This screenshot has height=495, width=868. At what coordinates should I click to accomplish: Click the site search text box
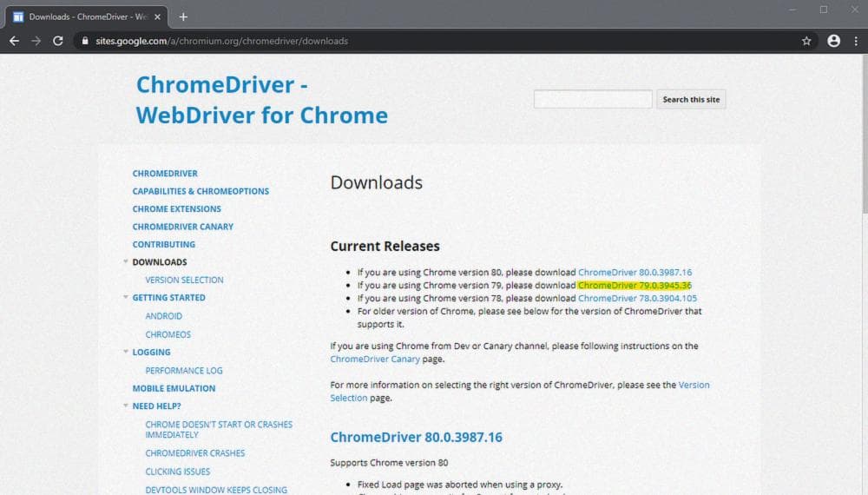(592, 99)
